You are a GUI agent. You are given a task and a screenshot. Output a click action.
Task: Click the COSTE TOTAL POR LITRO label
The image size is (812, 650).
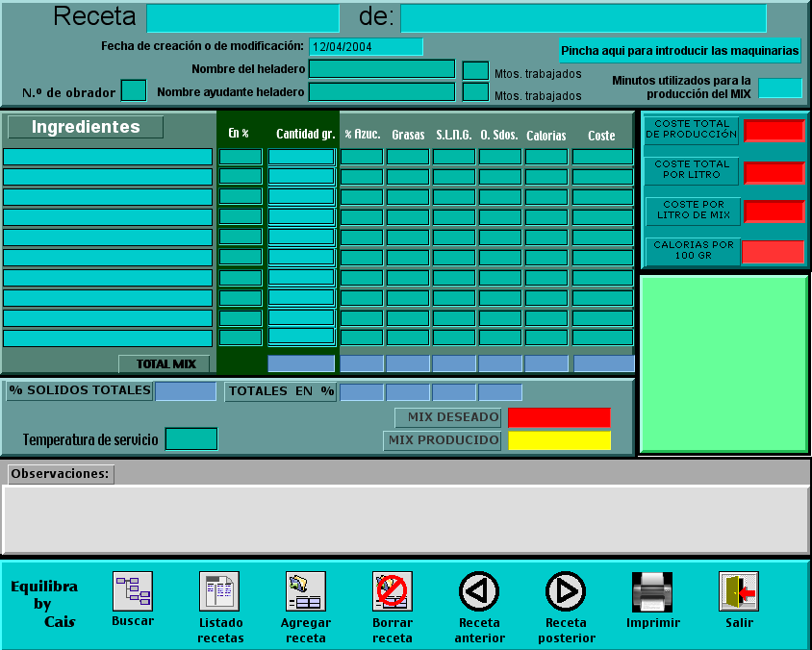coord(692,170)
